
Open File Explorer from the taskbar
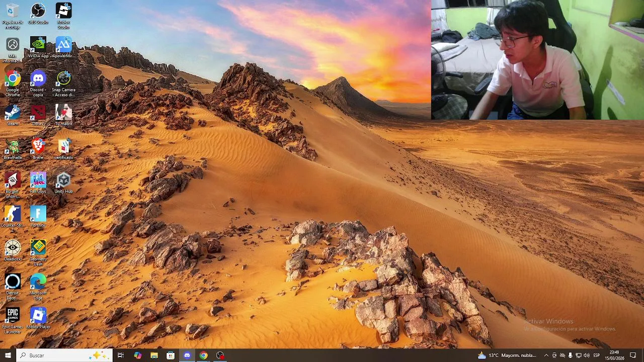point(154,355)
